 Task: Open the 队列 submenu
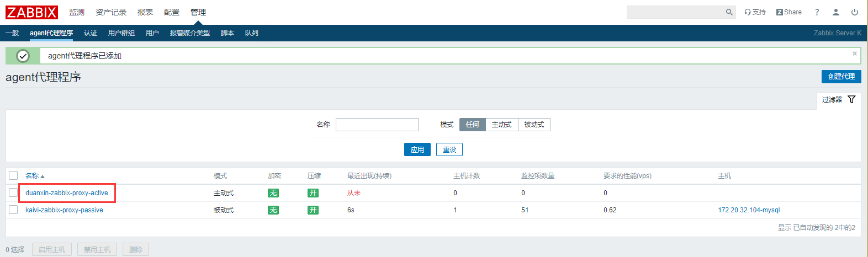[x=252, y=33]
